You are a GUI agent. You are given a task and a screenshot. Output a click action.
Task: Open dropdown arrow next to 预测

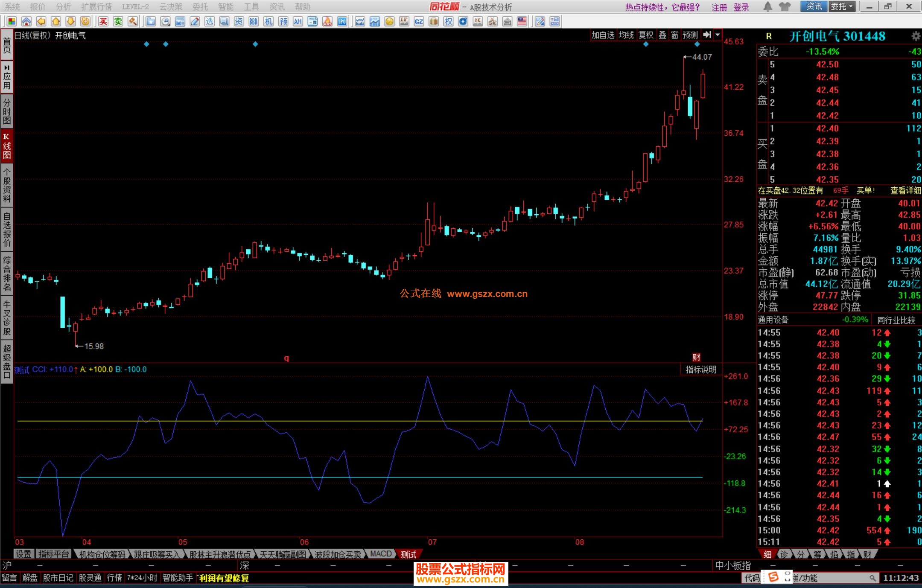click(x=718, y=35)
